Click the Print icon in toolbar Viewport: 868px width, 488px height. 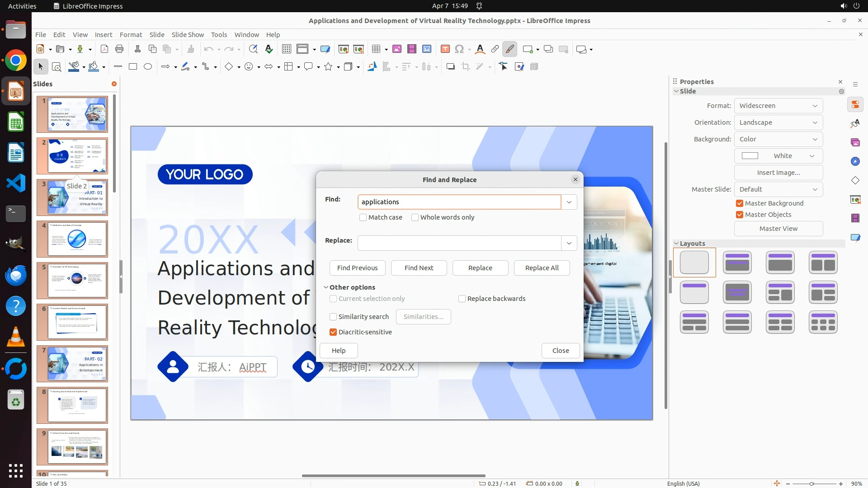[x=119, y=49]
